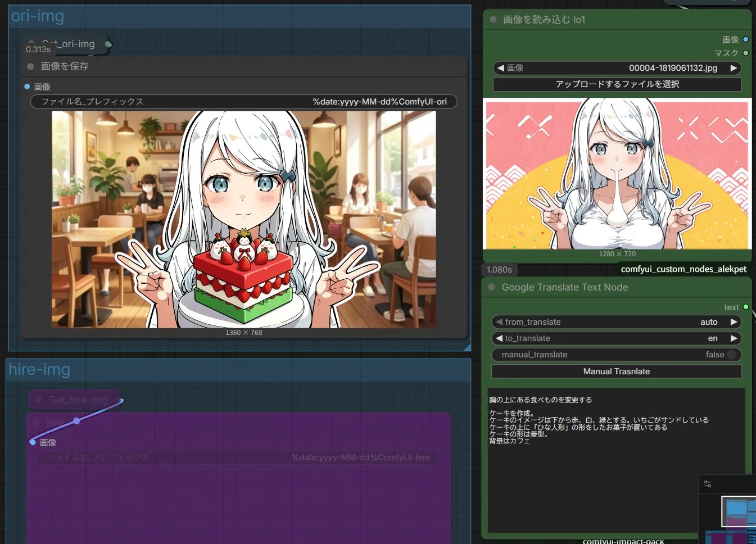Collapse the 画像を保存 node using its dot
756x544 pixels.
30,66
